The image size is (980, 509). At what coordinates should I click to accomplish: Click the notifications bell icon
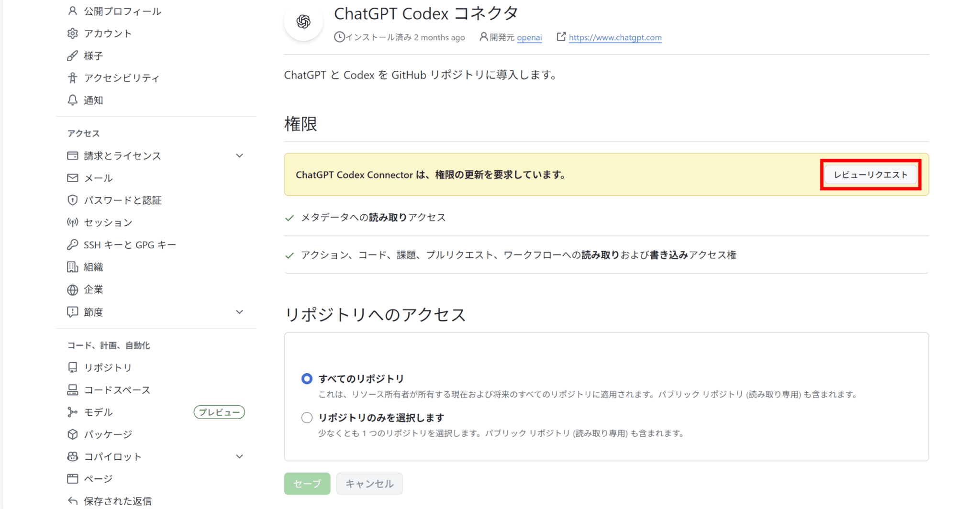[72, 100]
